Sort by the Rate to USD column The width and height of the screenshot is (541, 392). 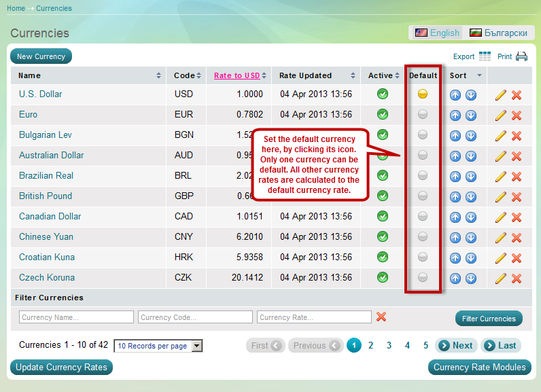[237, 75]
